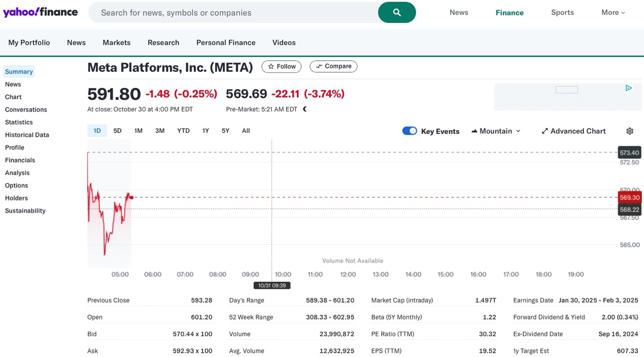This screenshot has height=357, width=644.
Task: Click the blue ad indicator icon
Action: tap(628, 87)
